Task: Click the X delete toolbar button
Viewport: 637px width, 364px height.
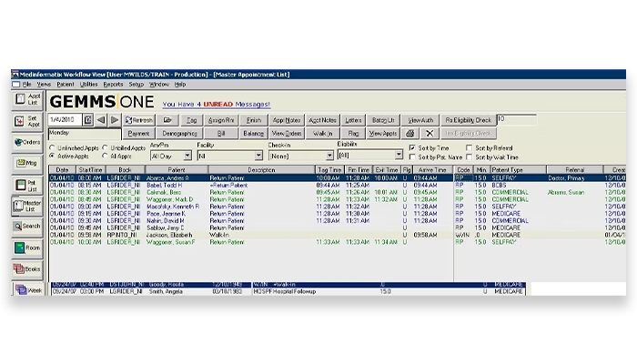Action: tap(430, 133)
